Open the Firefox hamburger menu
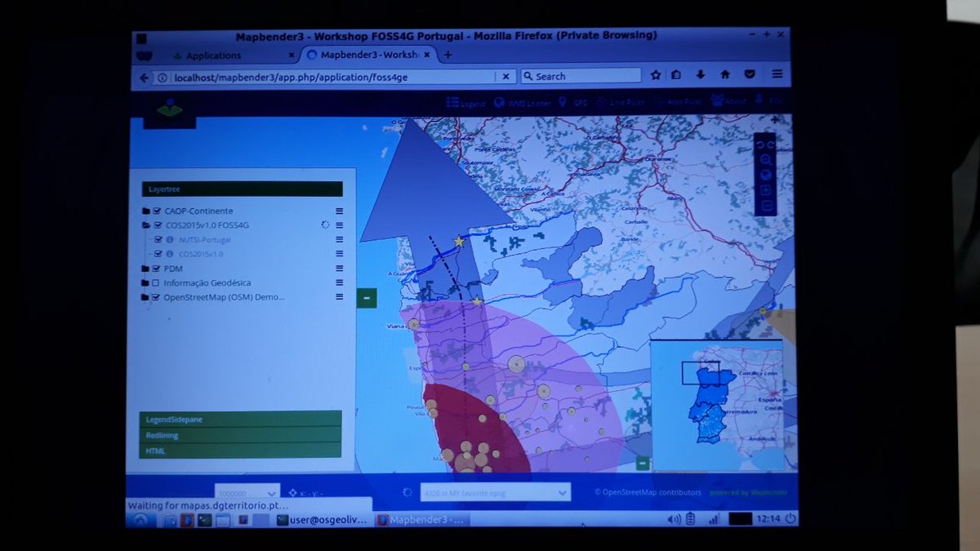Viewport: 980px width, 551px height. pyautogui.click(x=777, y=75)
